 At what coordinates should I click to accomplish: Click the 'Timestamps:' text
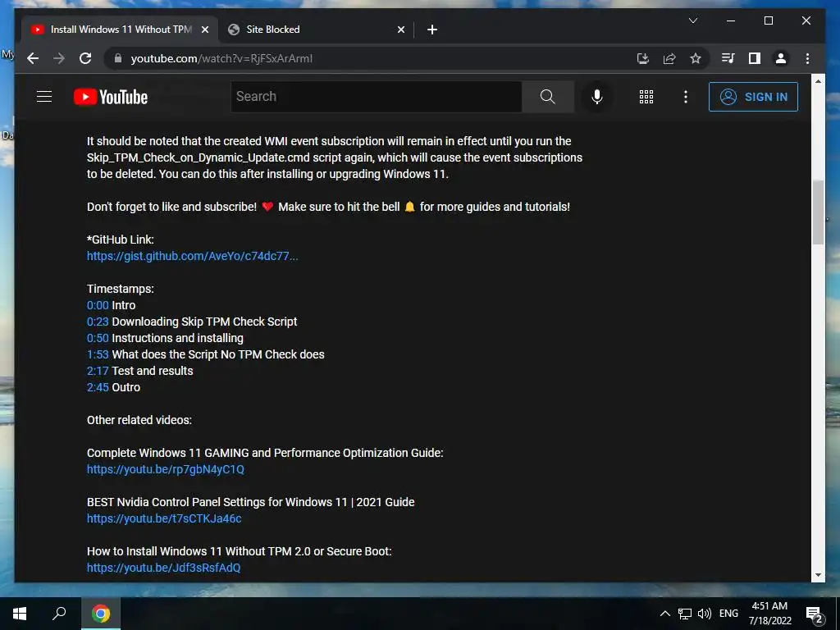(121, 289)
